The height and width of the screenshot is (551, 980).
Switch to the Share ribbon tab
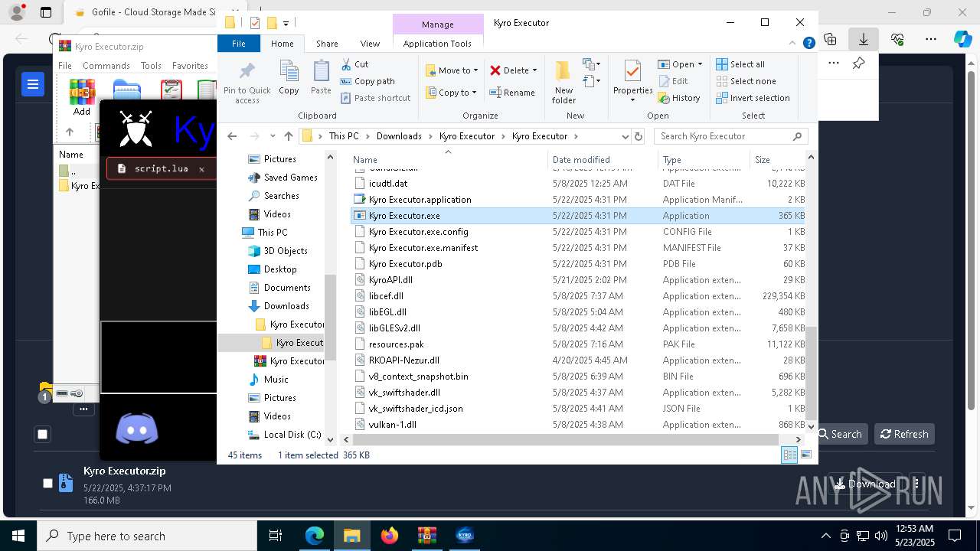pyautogui.click(x=327, y=44)
